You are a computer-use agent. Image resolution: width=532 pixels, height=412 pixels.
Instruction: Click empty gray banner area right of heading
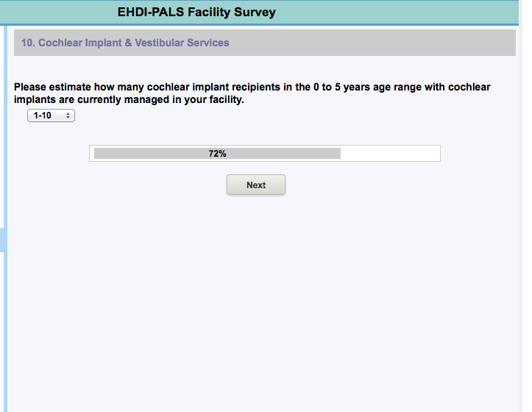(x=368, y=43)
